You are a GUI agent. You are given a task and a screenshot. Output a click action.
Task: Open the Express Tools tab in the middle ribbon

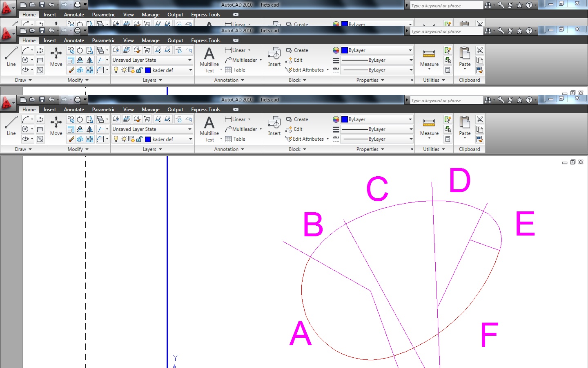[206, 40]
